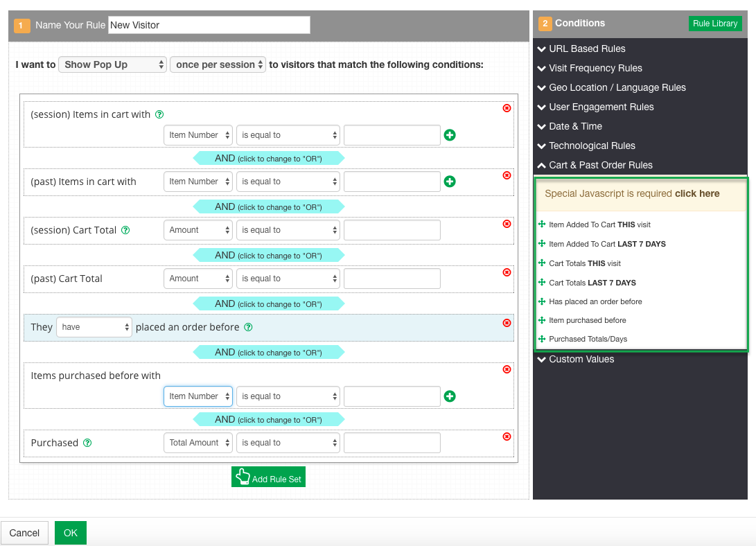Viewport: 756px width, 546px height.
Task: Click help icon next to Purchased
Action: pyautogui.click(x=87, y=443)
